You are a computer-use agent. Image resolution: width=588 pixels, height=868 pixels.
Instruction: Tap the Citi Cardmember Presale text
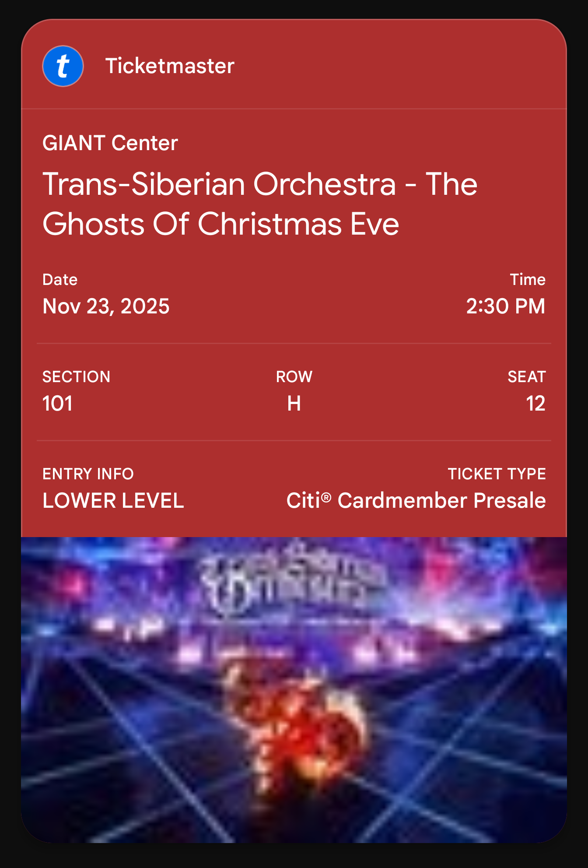[416, 501]
